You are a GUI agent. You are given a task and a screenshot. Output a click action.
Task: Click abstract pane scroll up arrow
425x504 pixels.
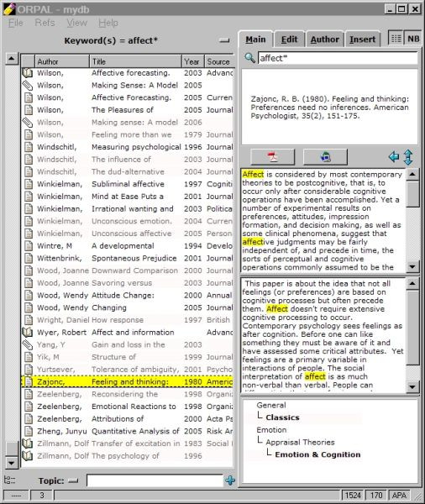tap(412, 174)
